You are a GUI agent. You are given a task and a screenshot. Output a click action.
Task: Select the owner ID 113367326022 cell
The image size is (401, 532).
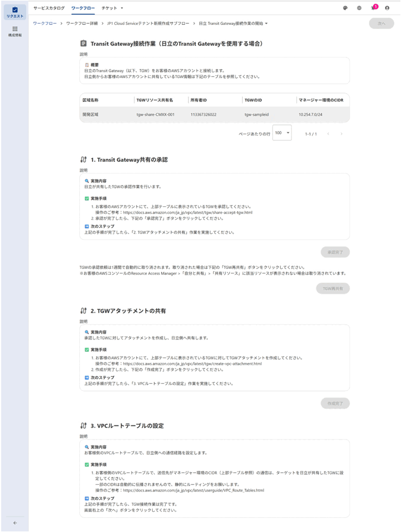click(x=203, y=115)
